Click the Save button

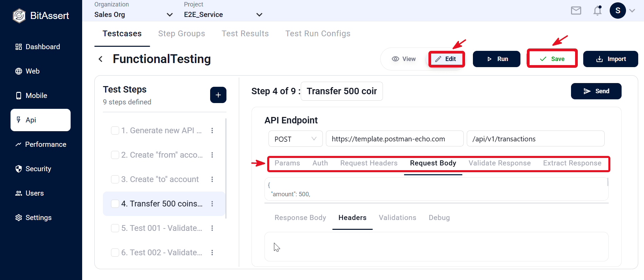point(552,59)
